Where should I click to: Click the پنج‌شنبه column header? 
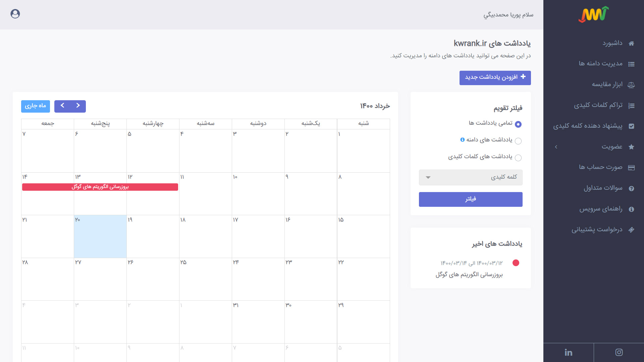pyautogui.click(x=100, y=124)
